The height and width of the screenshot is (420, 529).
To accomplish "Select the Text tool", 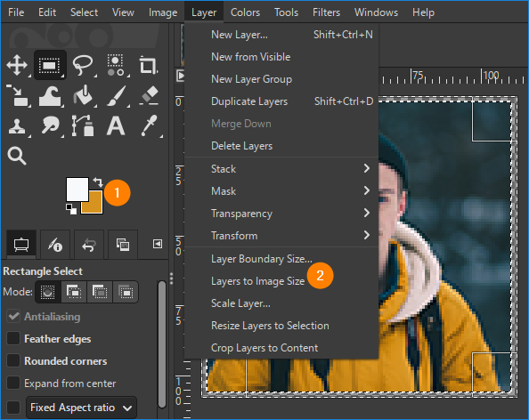I will tap(116, 125).
